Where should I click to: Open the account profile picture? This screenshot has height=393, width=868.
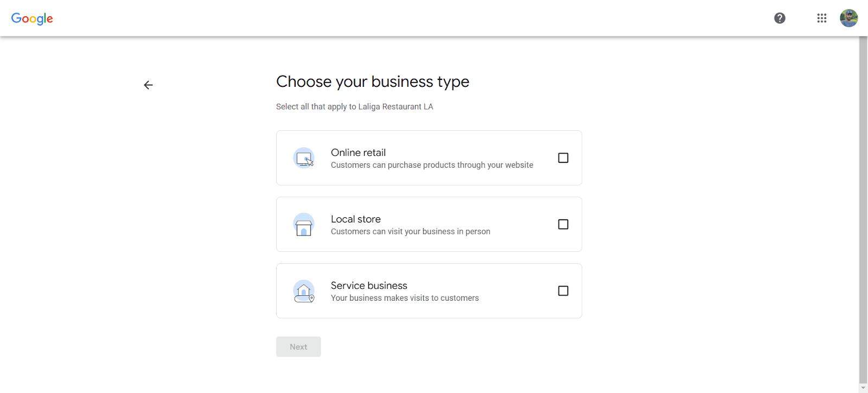[x=848, y=18]
